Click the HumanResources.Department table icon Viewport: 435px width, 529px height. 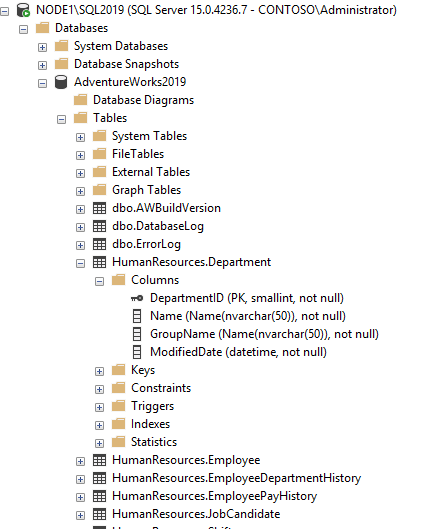[x=100, y=262]
